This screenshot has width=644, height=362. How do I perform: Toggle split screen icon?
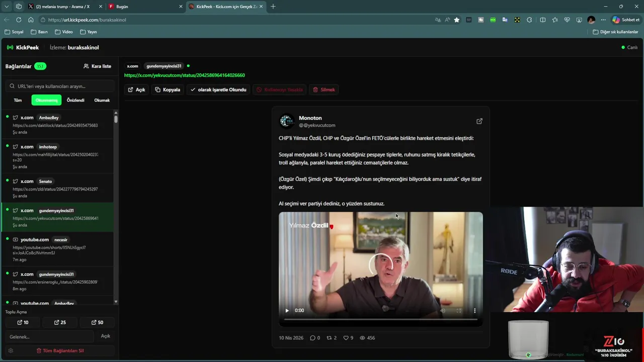pos(542,20)
